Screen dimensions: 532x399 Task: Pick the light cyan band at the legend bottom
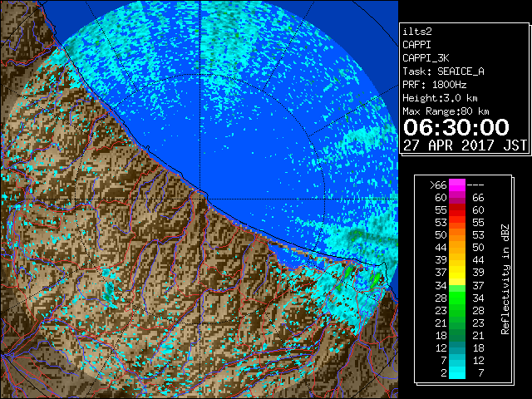click(x=457, y=372)
